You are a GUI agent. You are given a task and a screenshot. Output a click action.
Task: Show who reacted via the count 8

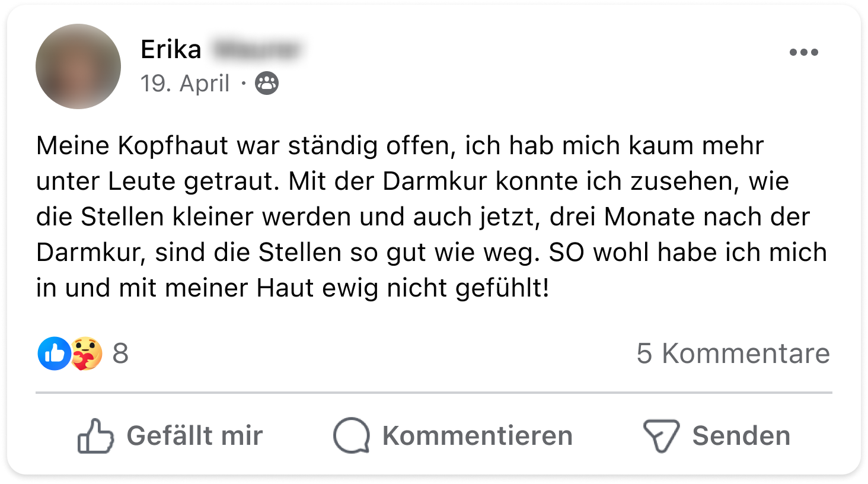tap(120, 354)
